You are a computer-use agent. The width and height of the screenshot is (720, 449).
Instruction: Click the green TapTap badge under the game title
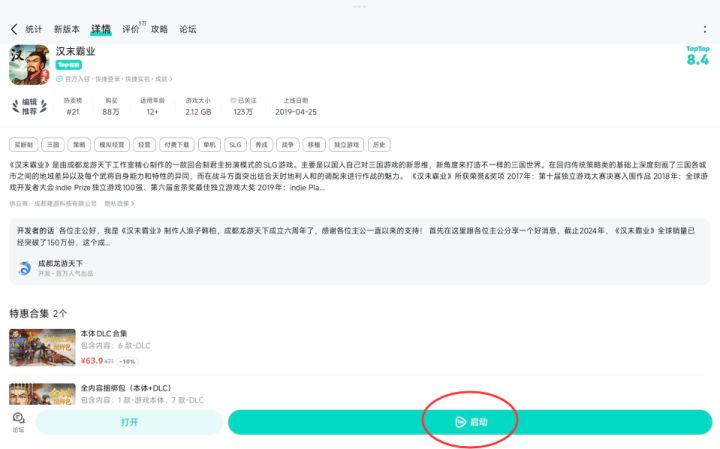tap(68, 65)
